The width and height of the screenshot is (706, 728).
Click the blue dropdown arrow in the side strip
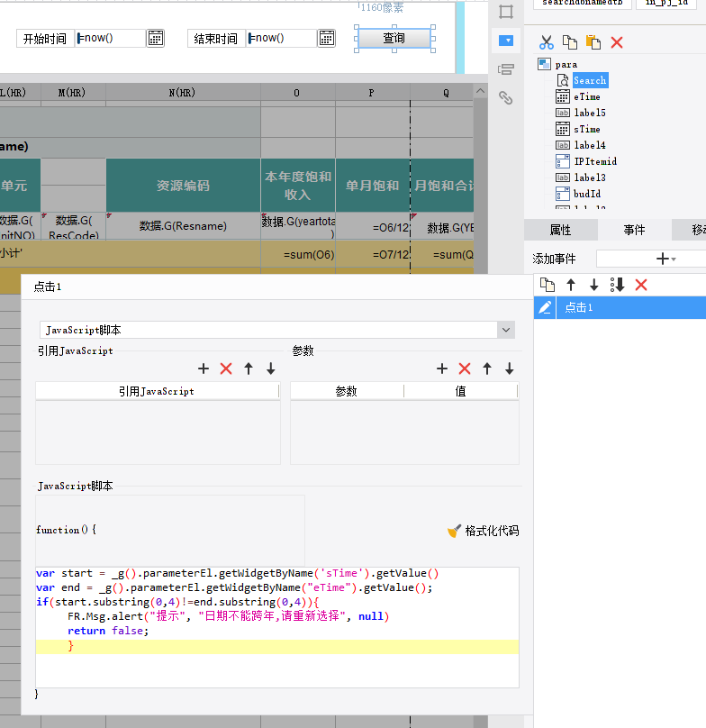506,41
